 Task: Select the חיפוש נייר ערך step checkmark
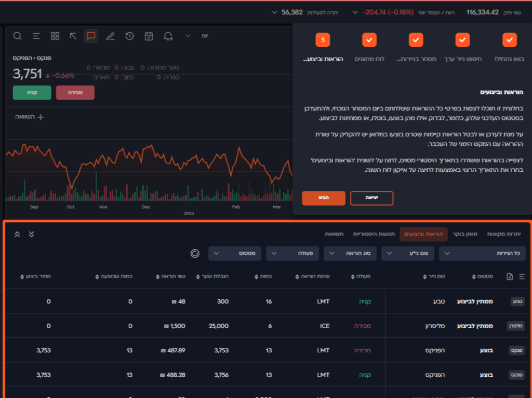pos(463,39)
